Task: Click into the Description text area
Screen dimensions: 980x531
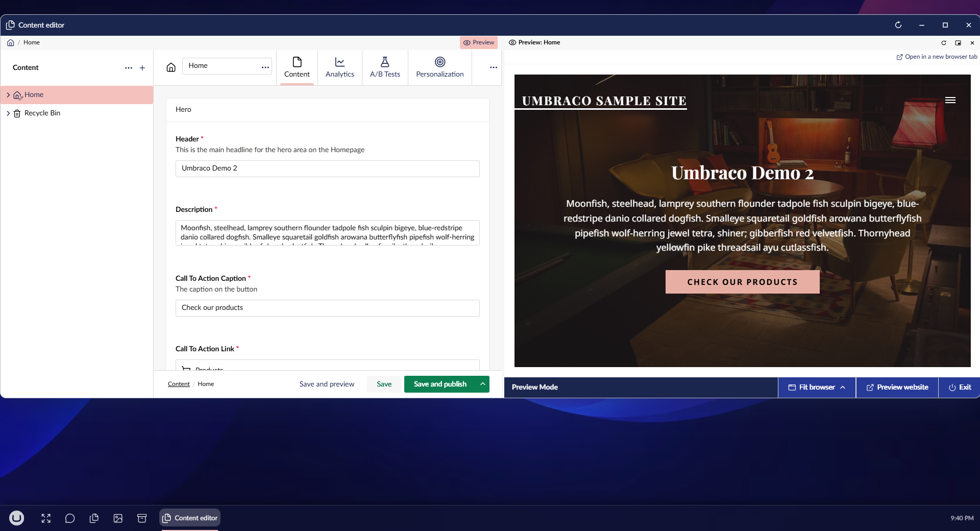Action: click(x=328, y=233)
